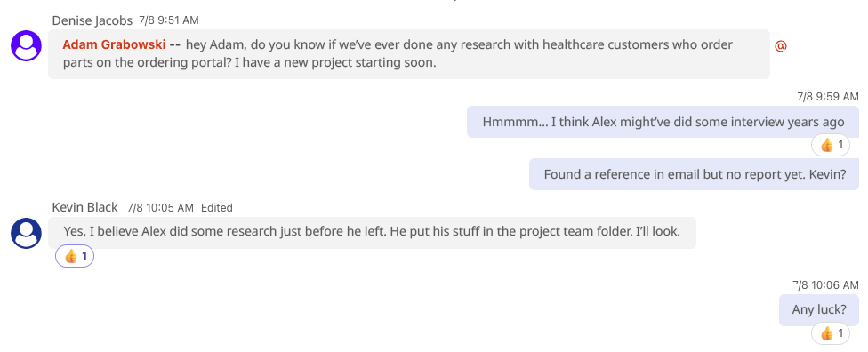The image size is (868, 352).
Task: Click the red @ mention indicator icon
Action: [781, 46]
